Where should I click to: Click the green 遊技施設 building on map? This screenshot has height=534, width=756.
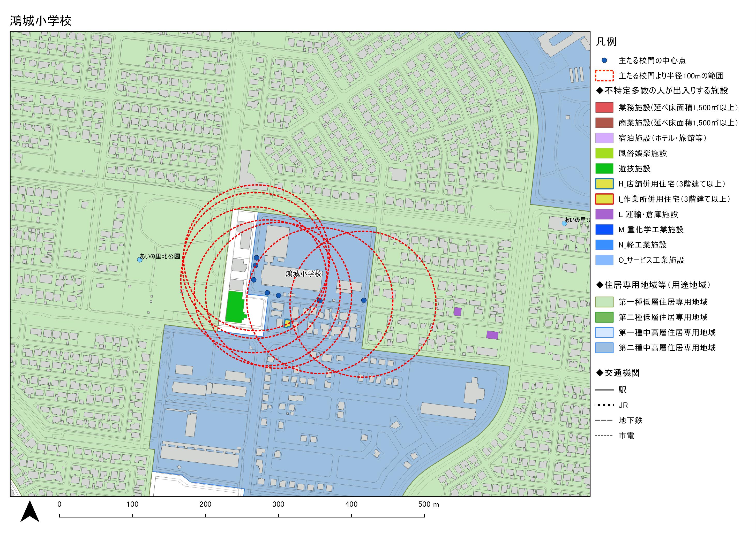235,307
